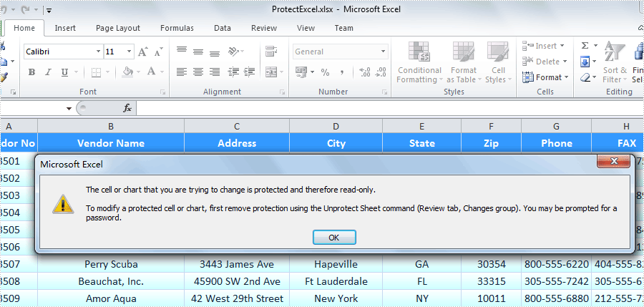Customize Quick Access Toolbar dropdown

[x=49, y=11]
